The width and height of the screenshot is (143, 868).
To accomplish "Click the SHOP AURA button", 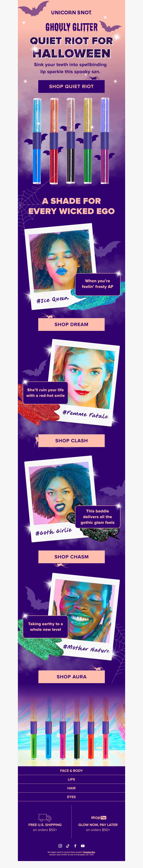I will pos(71,676).
